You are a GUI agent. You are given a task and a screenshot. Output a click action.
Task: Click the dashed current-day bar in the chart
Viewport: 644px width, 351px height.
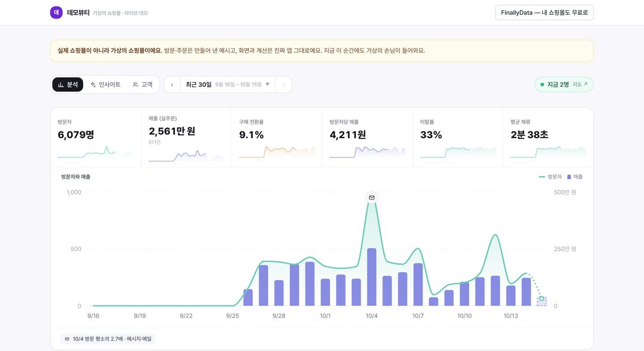coord(542,302)
